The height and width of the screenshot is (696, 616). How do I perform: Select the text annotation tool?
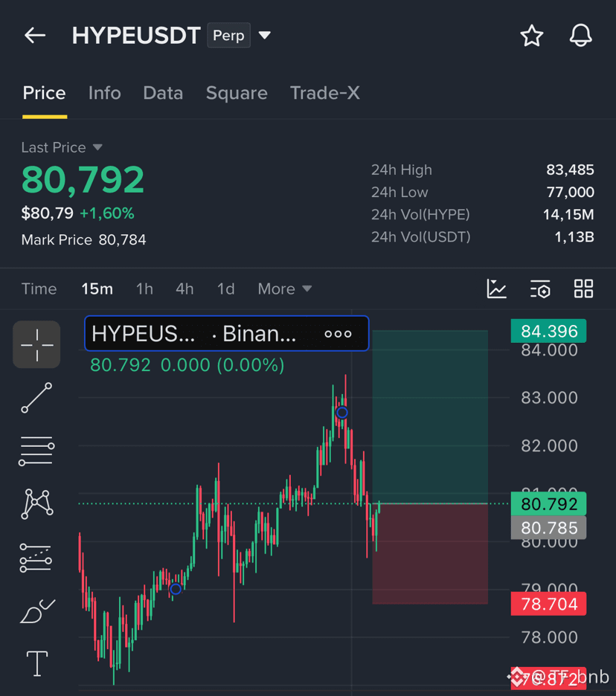pos(37,664)
